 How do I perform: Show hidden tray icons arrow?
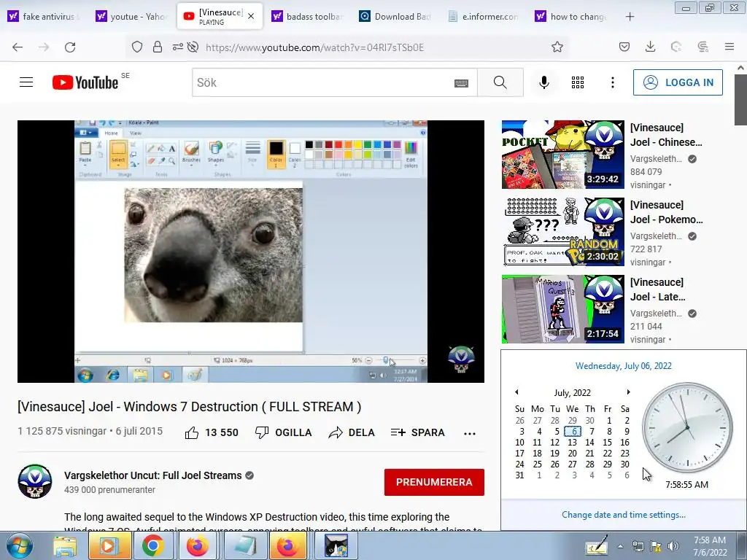620,546
